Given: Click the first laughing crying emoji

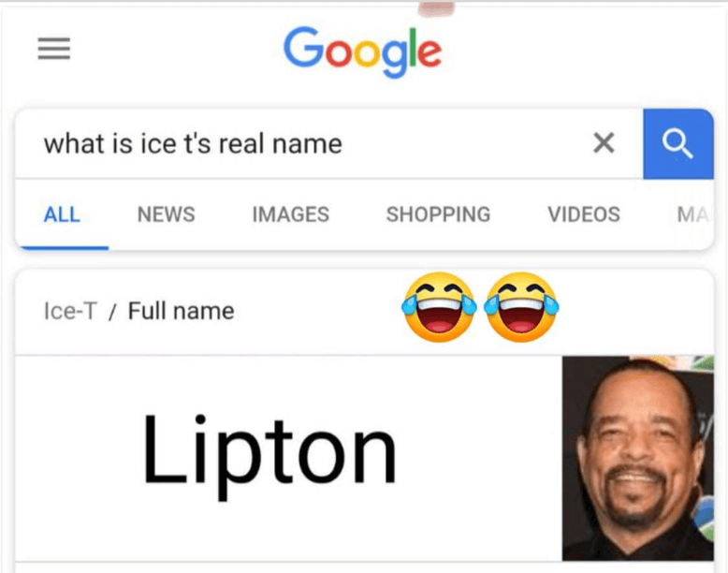Looking at the screenshot, I should 439,307.
